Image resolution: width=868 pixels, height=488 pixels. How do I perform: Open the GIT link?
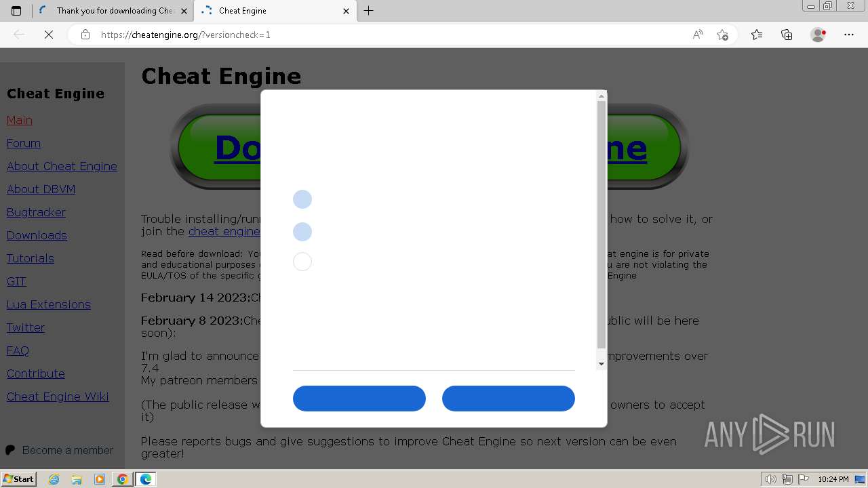pyautogui.click(x=16, y=281)
